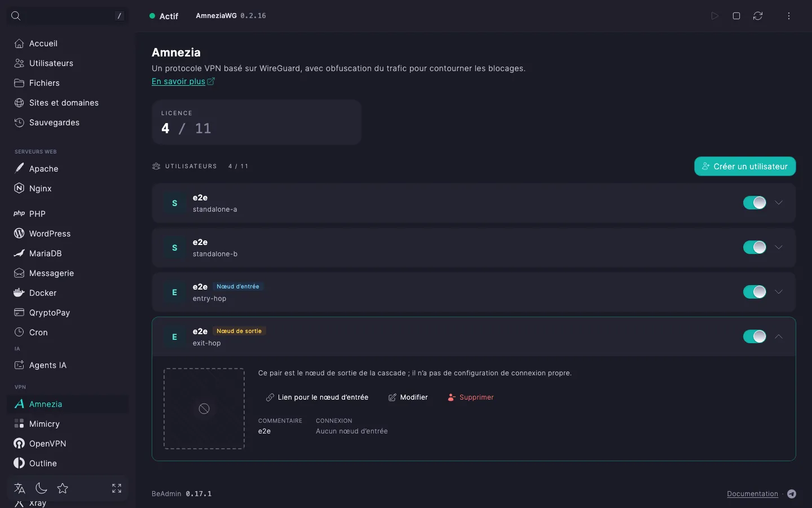Viewport: 812px width, 508px height.
Task: Expand the standalone-b user row
Action: point(779,247)
